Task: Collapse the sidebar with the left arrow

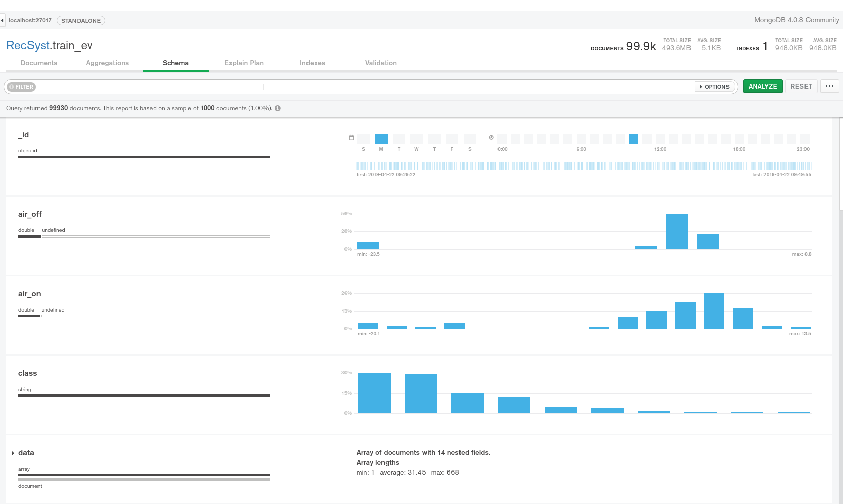Action: 3,21
